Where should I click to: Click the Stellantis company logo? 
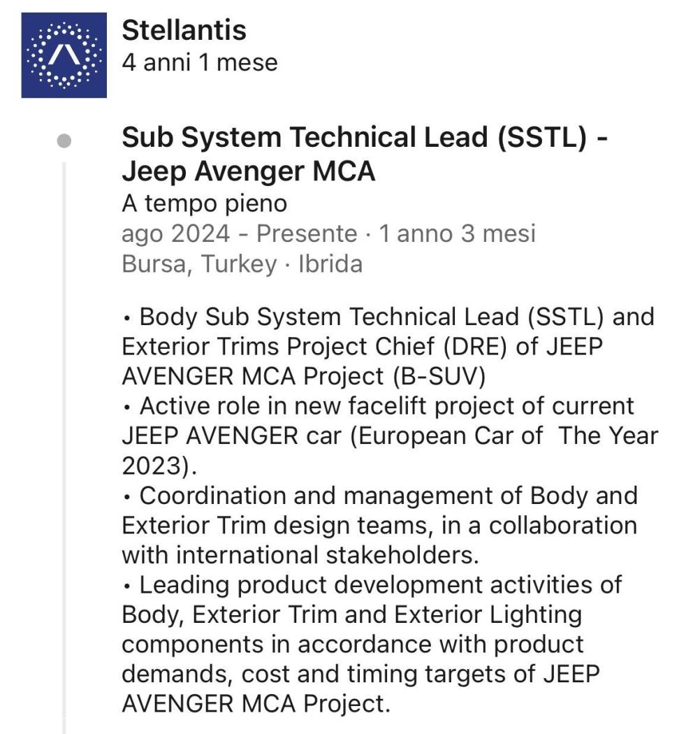(64, 55)
